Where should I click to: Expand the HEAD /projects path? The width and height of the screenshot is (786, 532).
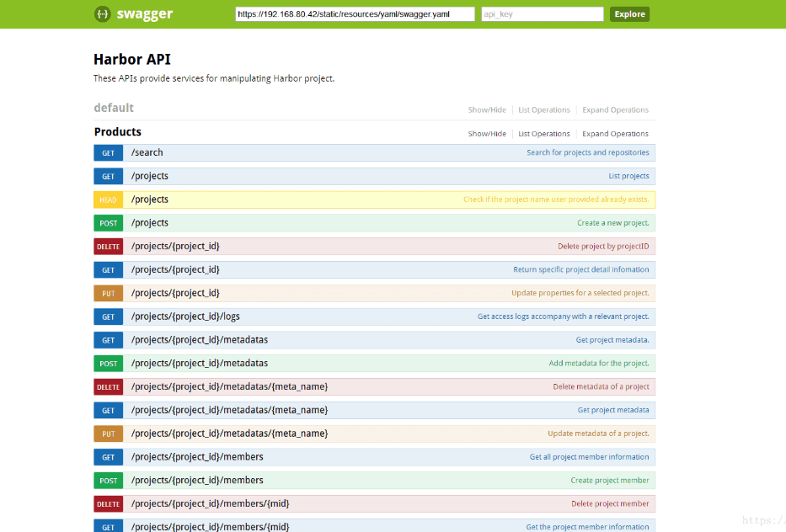(x=150, y=199)
